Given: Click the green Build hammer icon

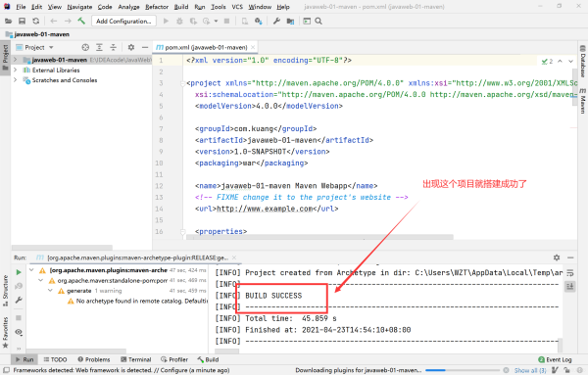Looking at the screenshot, I should pos(81,21).
